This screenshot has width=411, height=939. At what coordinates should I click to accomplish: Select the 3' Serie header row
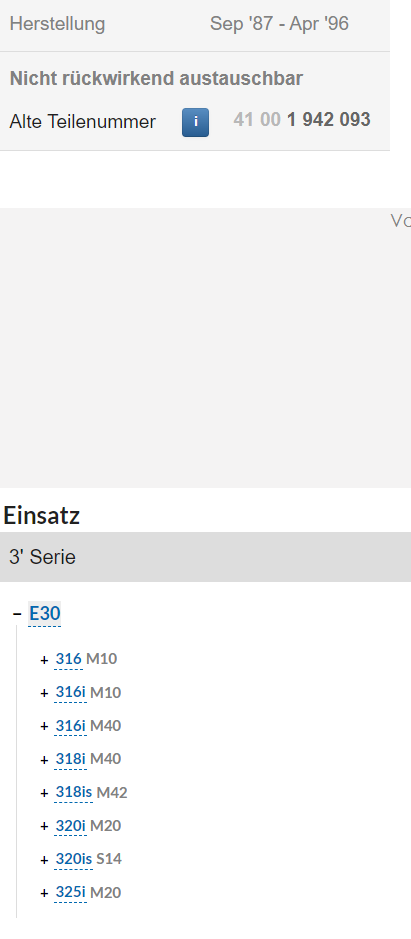[206, 557]
